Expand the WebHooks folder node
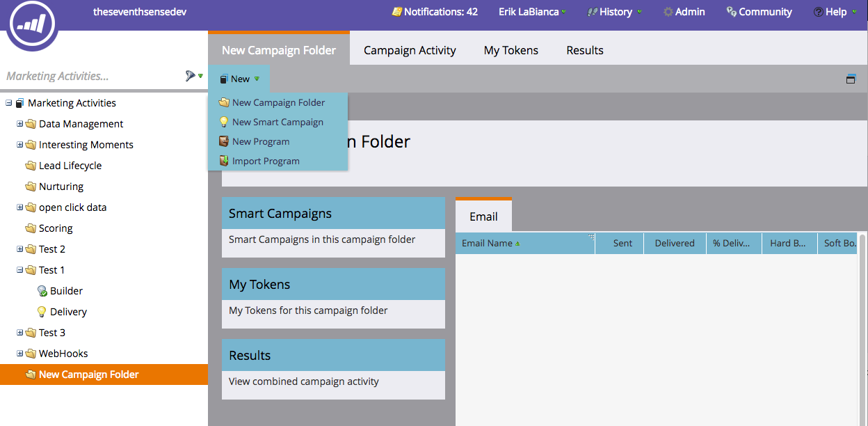Image resolution: width=868 pixels, height=426 pixels. (x=20, y=354)
